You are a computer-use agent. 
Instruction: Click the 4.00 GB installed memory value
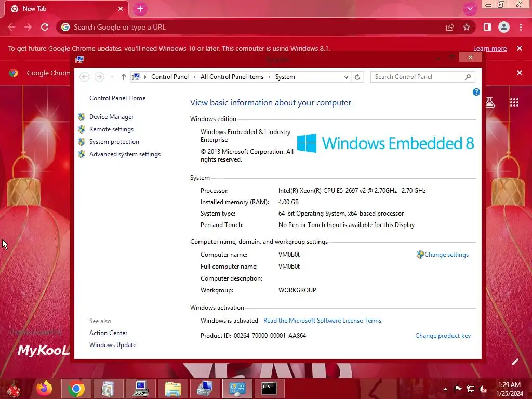click(288, 202)
